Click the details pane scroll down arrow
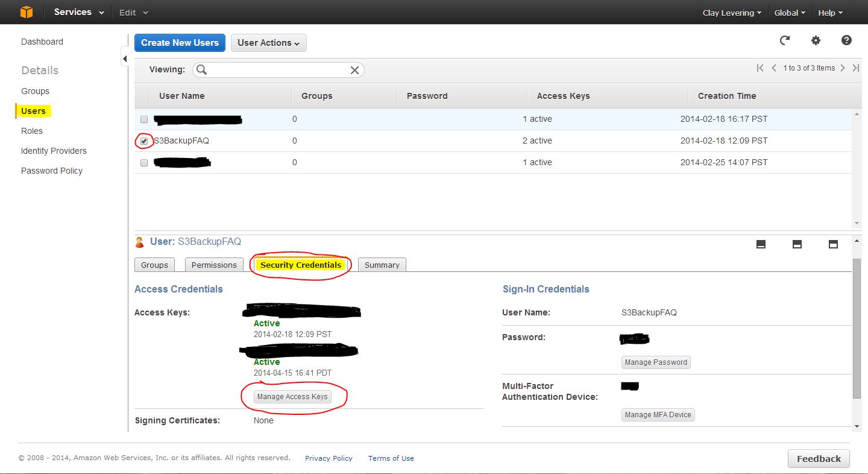The image size is (868, 474). point(857,426)
